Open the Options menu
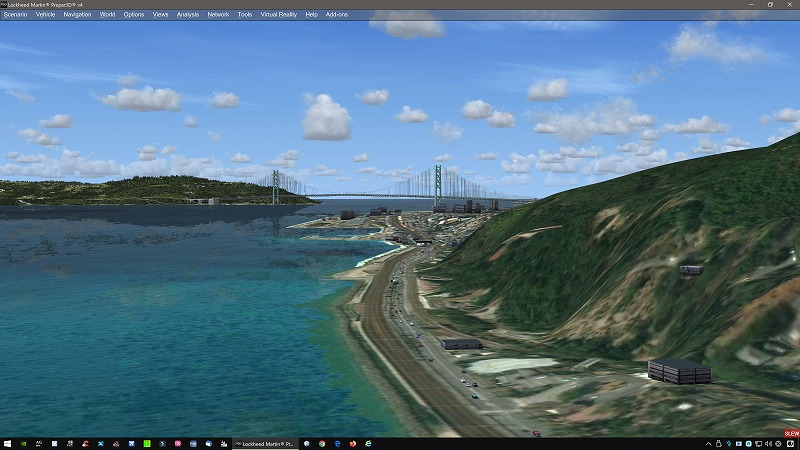The height and width of the screenshot is (450, 800). [134, 15]
